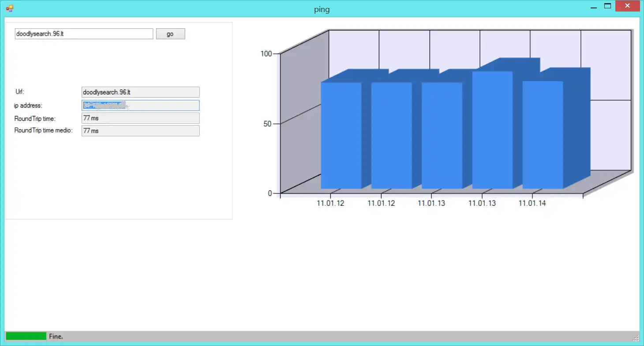Click the "11.01.14" axis label

pos(532,203)
